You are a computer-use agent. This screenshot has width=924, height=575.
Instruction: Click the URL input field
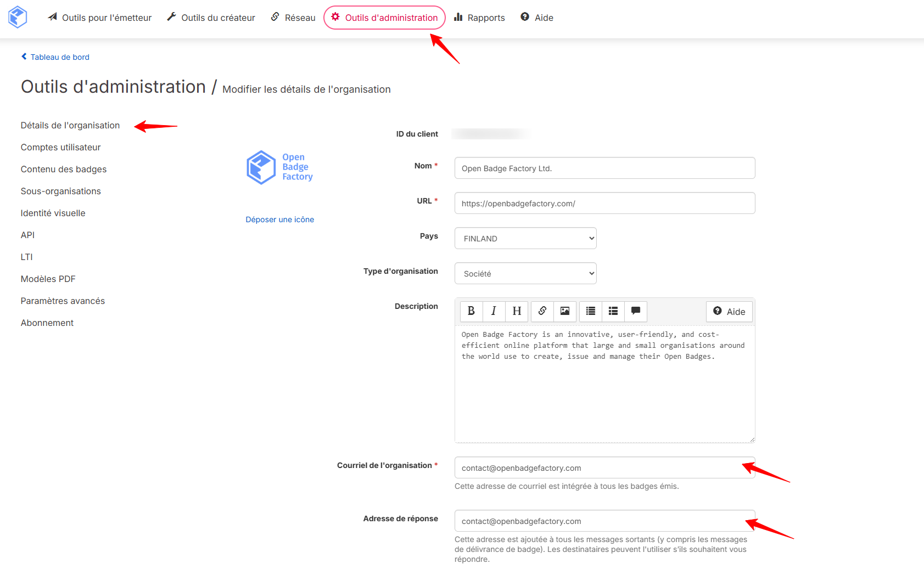[605, 203]
